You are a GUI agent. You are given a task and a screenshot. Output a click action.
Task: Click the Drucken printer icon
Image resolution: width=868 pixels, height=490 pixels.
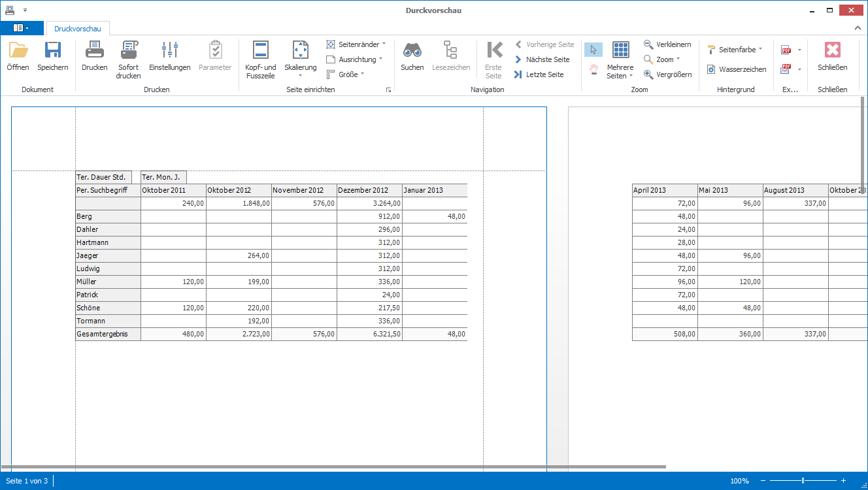94,51
